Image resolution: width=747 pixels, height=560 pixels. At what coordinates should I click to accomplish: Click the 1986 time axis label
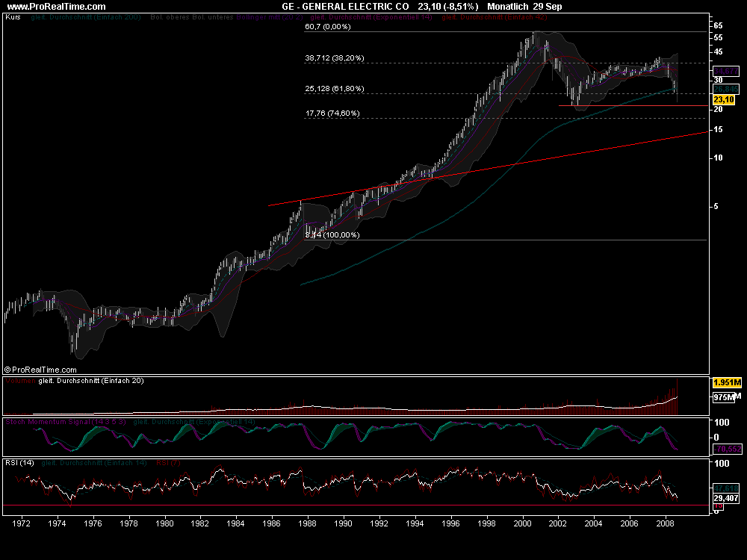(x=271, y=523)
